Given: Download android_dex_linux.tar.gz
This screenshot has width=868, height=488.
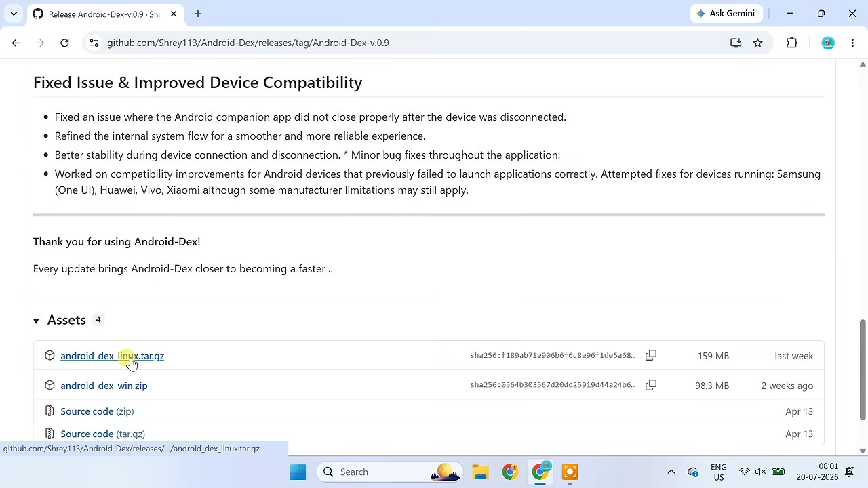Looking at the screenshot, I should (112, 356).
